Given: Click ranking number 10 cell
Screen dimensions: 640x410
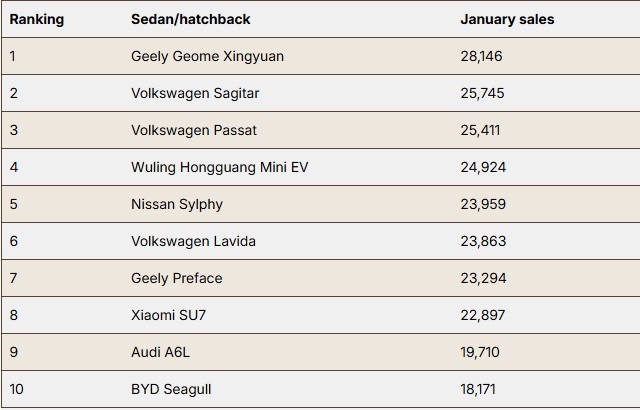Looking at the screenshot, I should pyautogui.click(x=16, y=389).
